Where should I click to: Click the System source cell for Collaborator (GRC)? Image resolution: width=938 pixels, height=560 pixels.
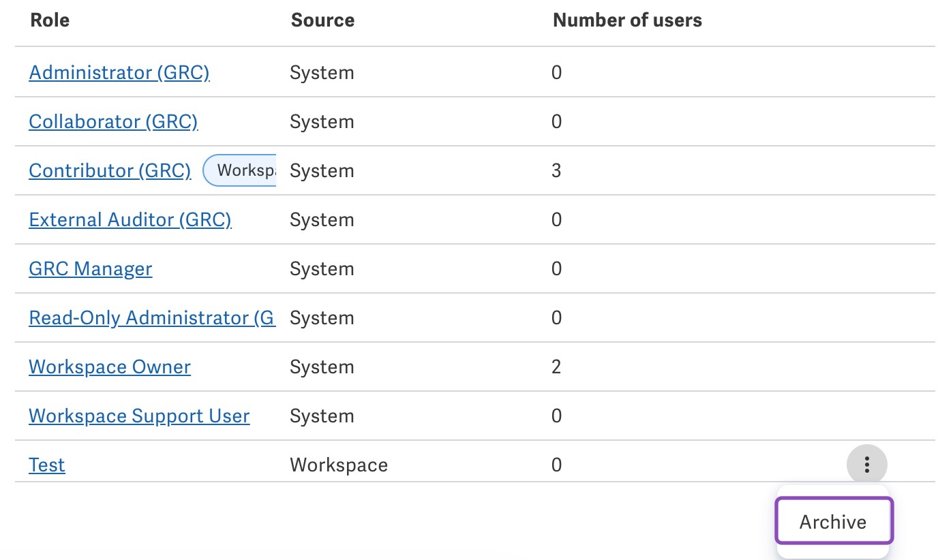(x=322, y=121)
